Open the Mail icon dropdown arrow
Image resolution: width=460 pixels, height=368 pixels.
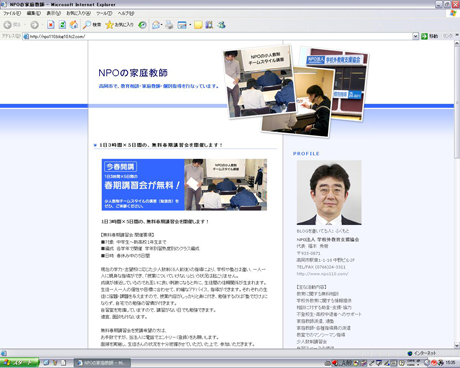[162, 25]
